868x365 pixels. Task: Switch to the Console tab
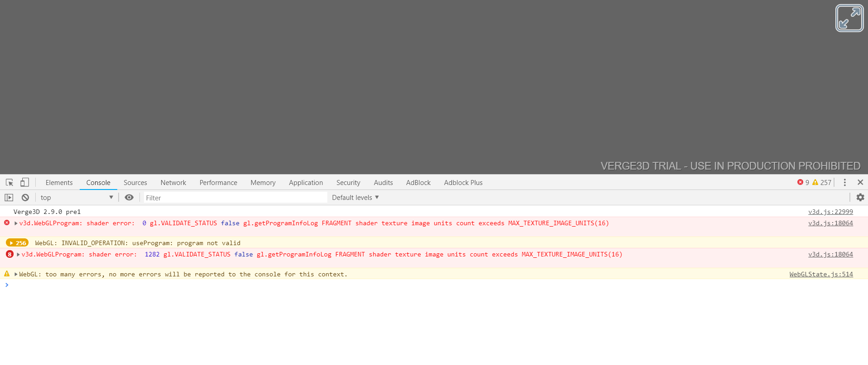tap(98, 183)
